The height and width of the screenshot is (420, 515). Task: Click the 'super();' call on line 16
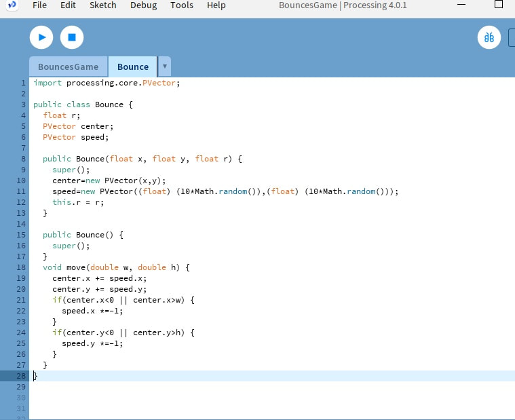(x=71, y=246)
